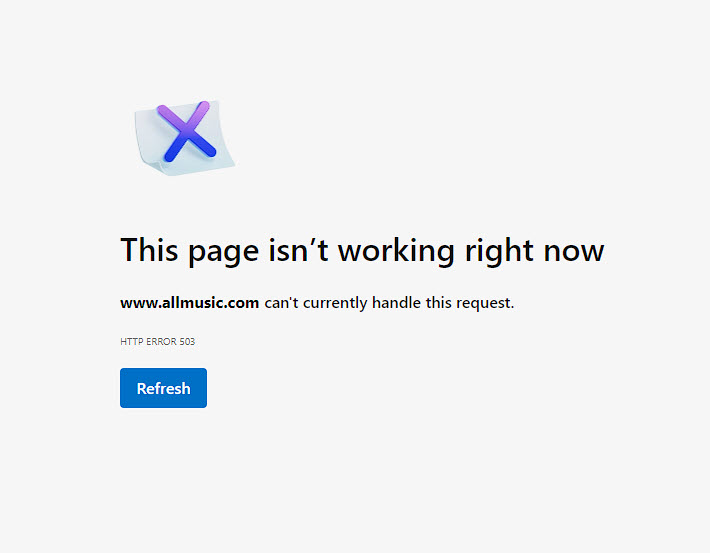Click the word "HTTP" in the error line

coord(132,341)
